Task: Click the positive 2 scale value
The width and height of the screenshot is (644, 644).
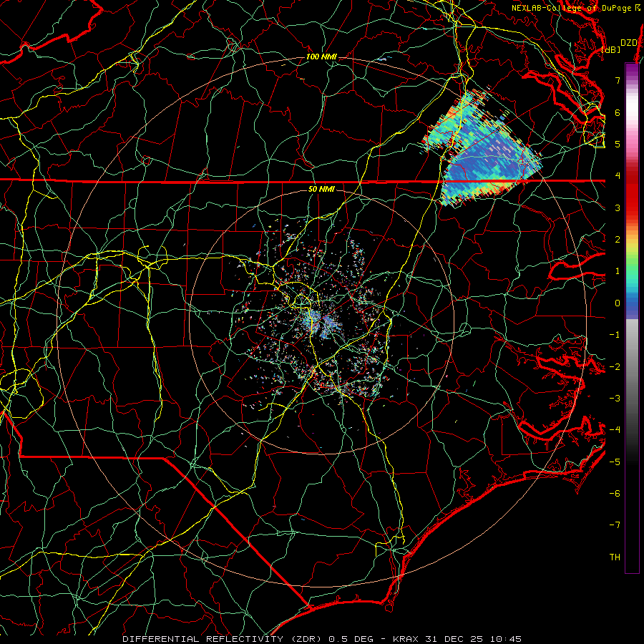Action: [618, 240]
